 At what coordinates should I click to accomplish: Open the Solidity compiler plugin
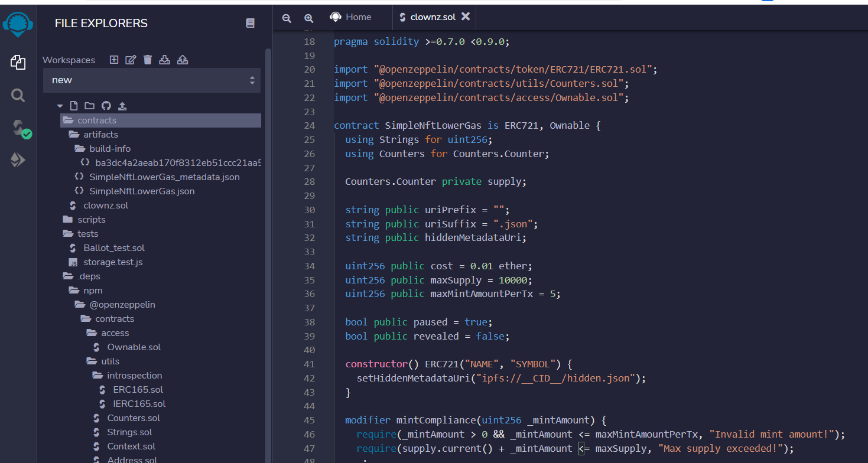click(x=19, y=128)
